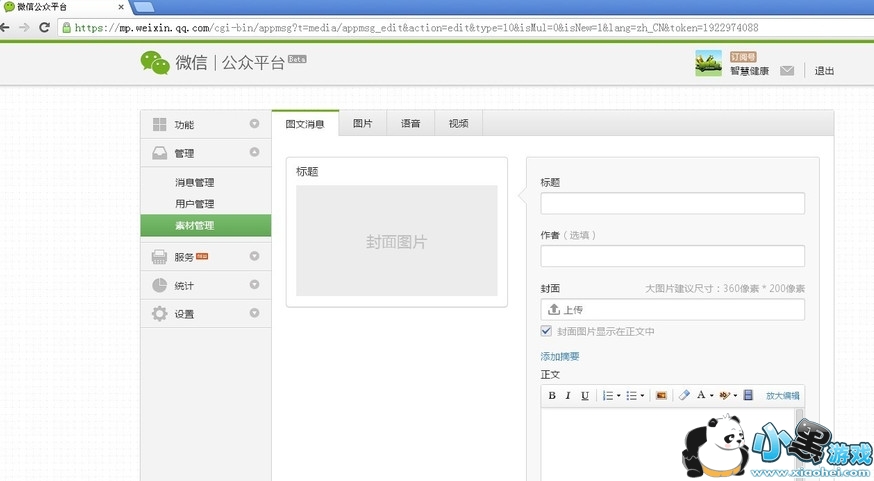Open the bulleted list style dropdown arrow
The height and width of the screenshot is (481, 874).
(642, 396)
